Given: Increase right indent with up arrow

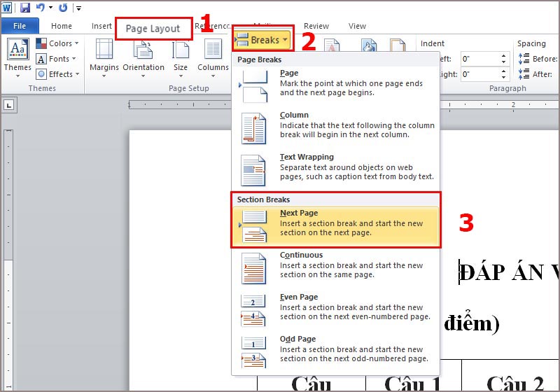Looking at the screenshot, I should (x=503, y=71).
